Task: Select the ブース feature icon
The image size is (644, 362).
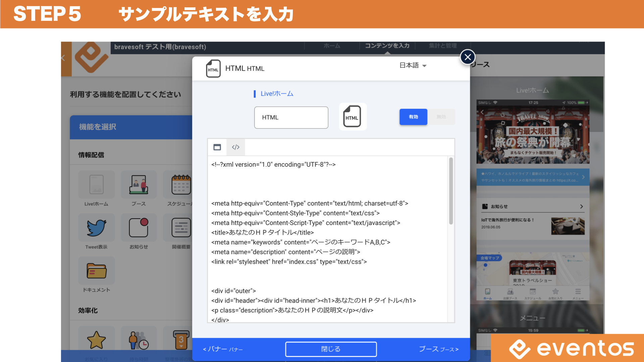Action: pos(139,184)
